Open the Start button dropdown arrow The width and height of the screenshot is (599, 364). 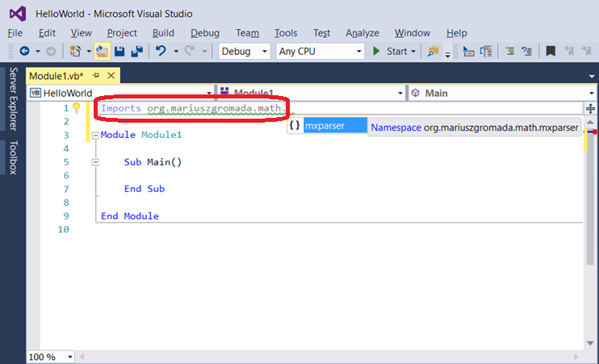tap(413, 51)
